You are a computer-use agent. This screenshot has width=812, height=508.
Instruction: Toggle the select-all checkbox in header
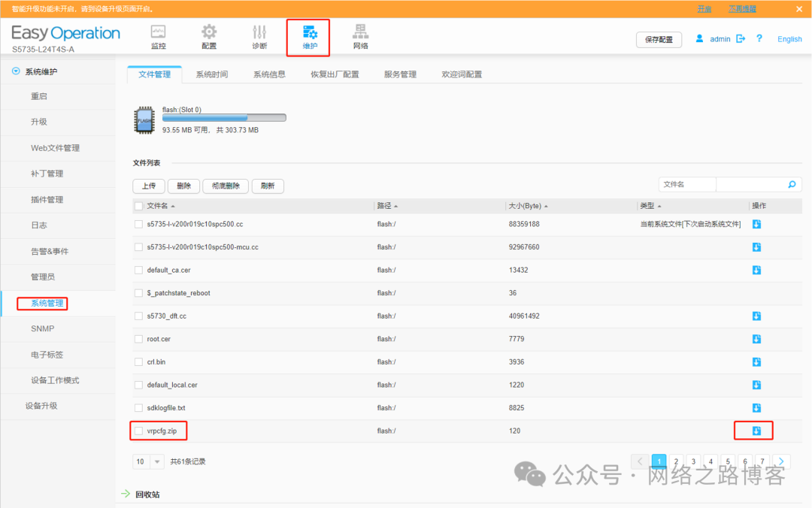[x=138, y=206]
